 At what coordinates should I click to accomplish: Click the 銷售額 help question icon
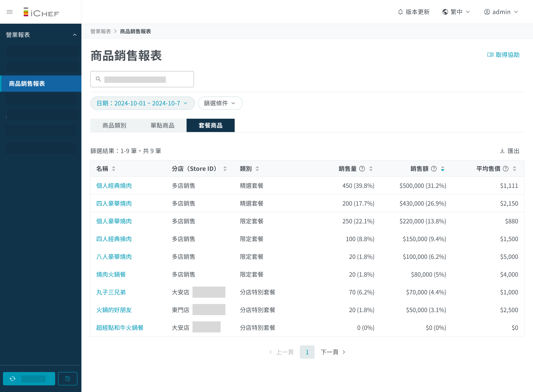click(x=434, y=169)
